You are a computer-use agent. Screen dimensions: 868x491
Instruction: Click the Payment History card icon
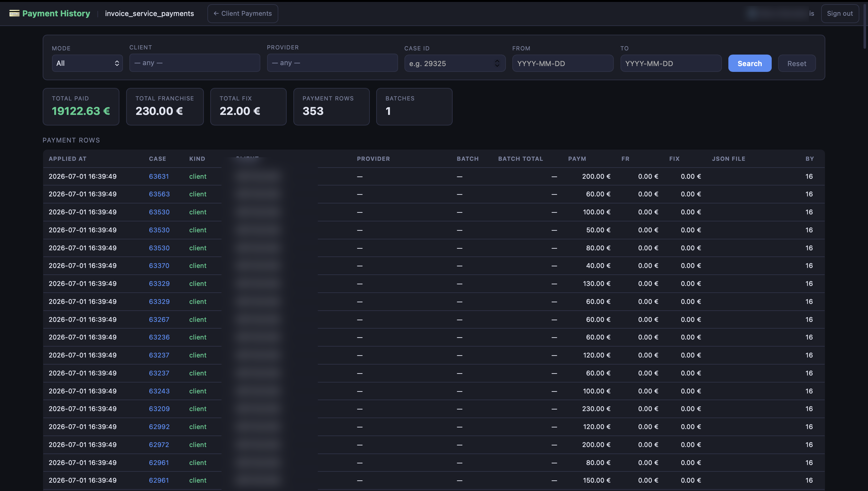coord(14,13)
